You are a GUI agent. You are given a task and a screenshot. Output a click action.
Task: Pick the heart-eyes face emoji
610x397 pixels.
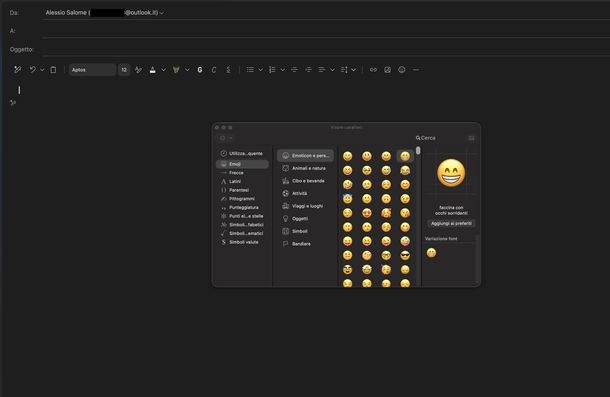367,213
